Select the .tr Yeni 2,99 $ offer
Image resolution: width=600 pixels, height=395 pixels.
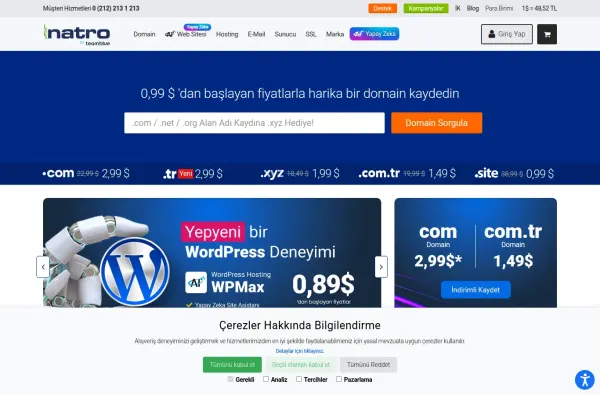click(x=192, y=174)
